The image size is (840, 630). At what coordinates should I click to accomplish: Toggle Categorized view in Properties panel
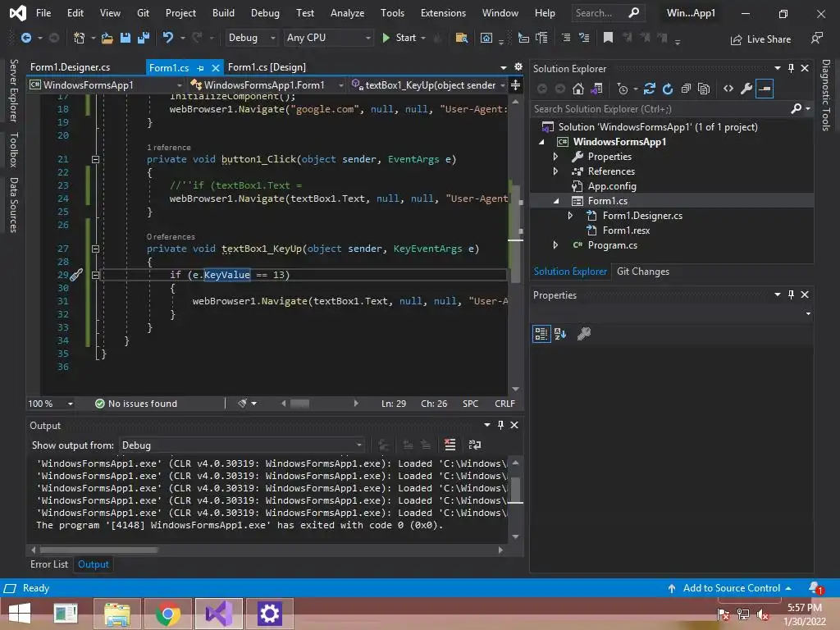pos(541,334)
